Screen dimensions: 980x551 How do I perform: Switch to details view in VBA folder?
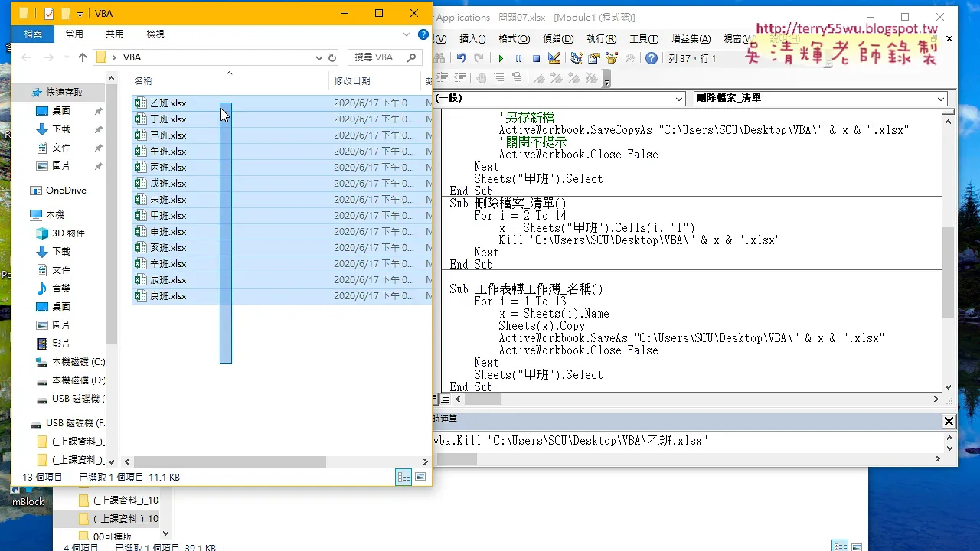[403, 477]
